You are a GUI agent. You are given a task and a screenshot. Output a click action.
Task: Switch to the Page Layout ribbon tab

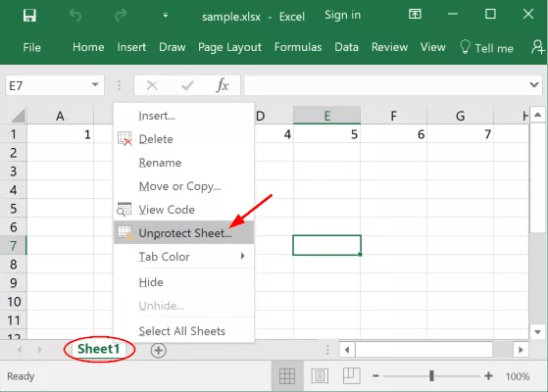229,47
